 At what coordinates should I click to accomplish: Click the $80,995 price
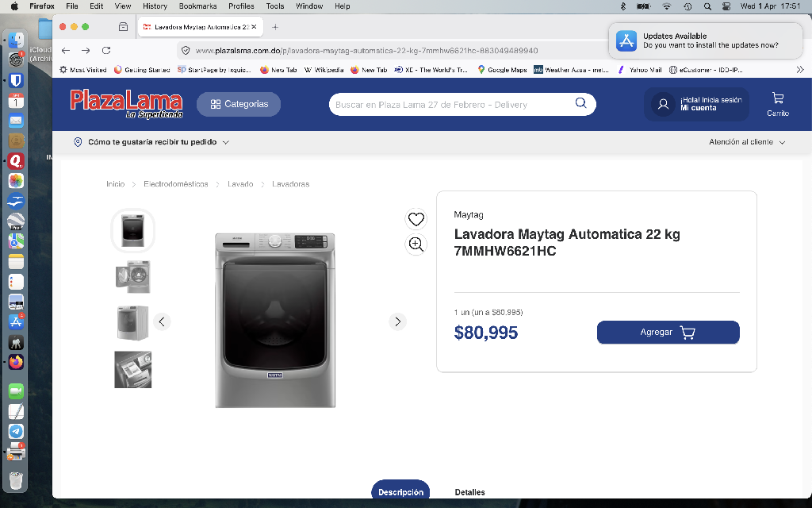click(x=486, y=333)
